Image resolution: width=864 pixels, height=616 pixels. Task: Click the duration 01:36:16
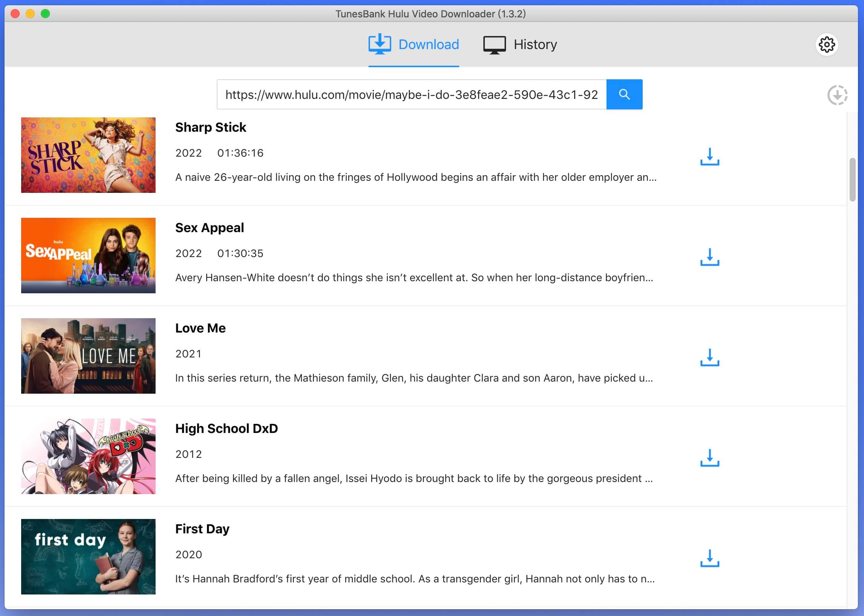(240, 153)
